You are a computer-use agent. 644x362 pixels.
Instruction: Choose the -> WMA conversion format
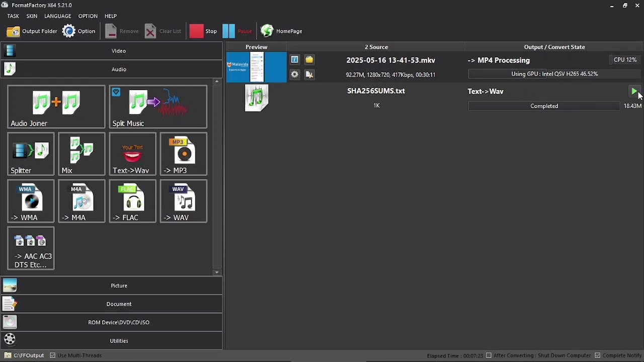(31, 201)
